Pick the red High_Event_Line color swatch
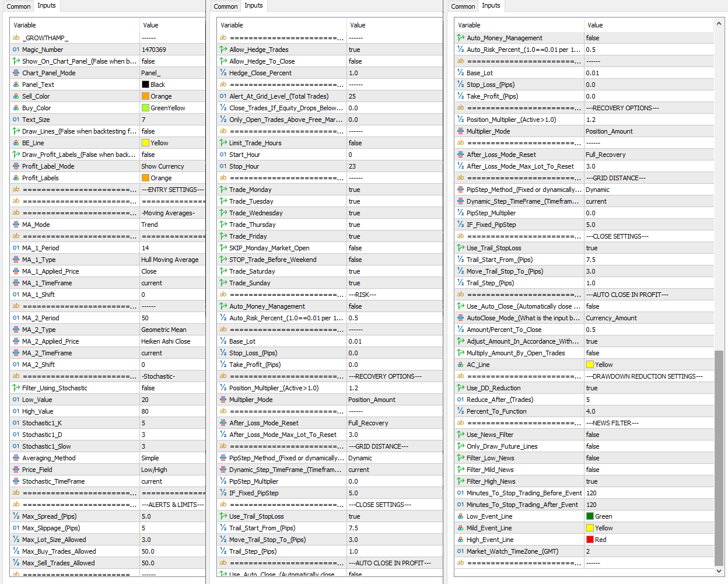728x584 pixels. [x=590, y=540]
